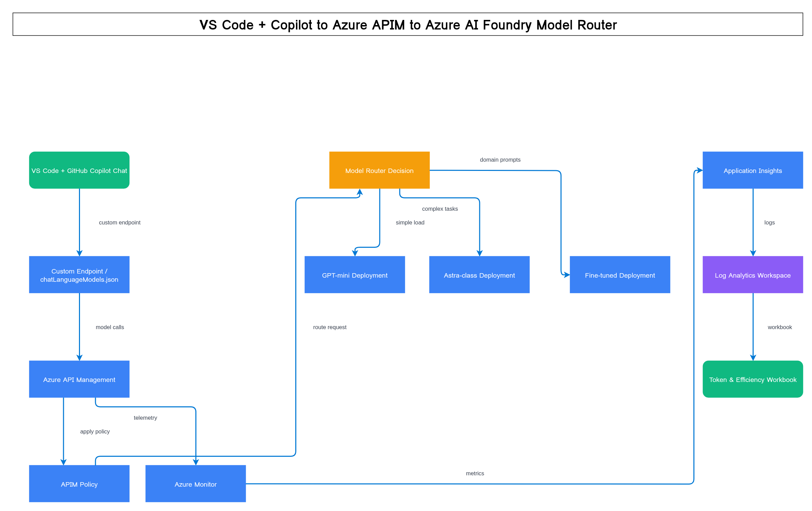Image resolution: width=812 pixels, height=511 pixels.
Task: Click the 'logs' edge label
Action: [x=769, y=222]
